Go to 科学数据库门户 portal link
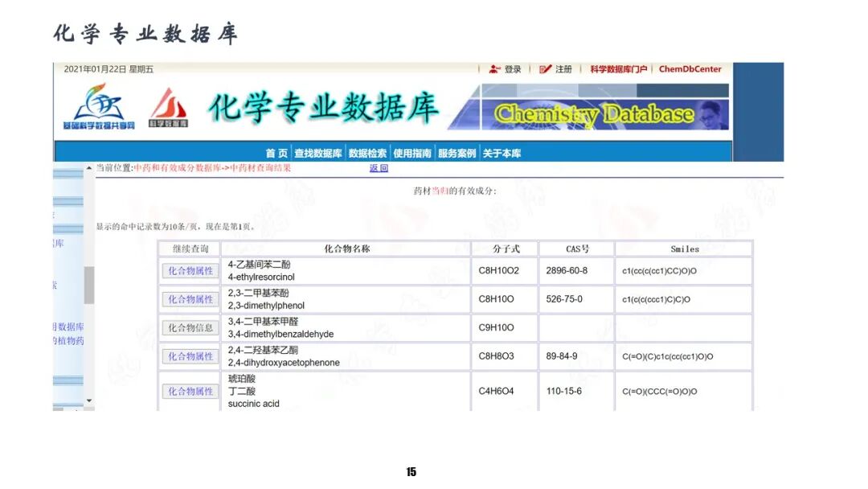This screenshot has width=868, height=489. pos(618,69)
